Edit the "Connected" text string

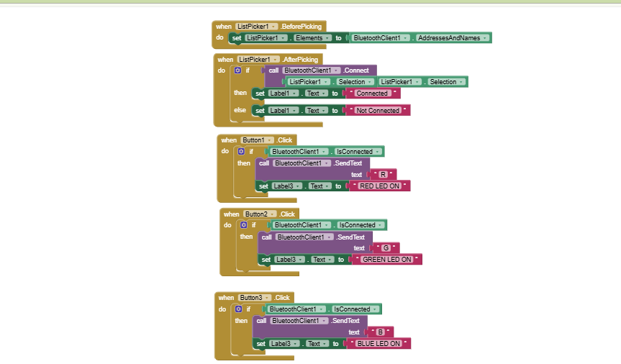(x=372, y=94)
